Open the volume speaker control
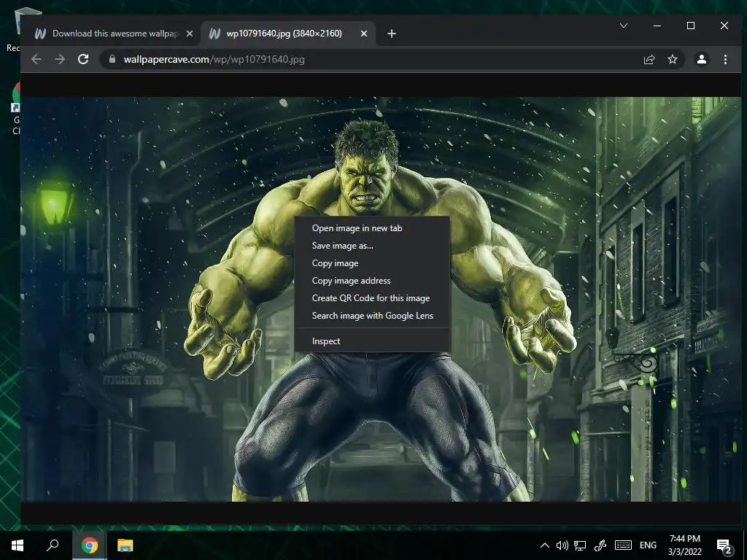Screen dimensions: 747x560 tap(562, 545)
